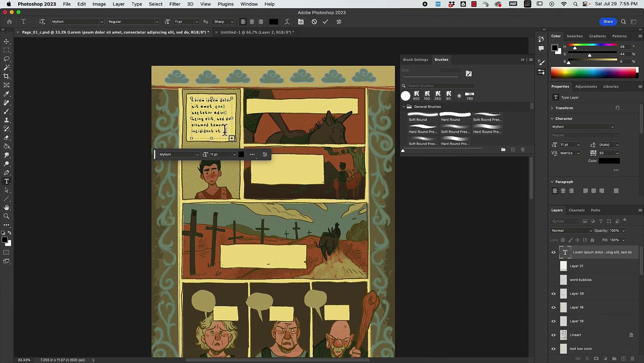Screen dimensions: 644x363
Task: Open text color swatch in options bar
Action: pos(273,22)
